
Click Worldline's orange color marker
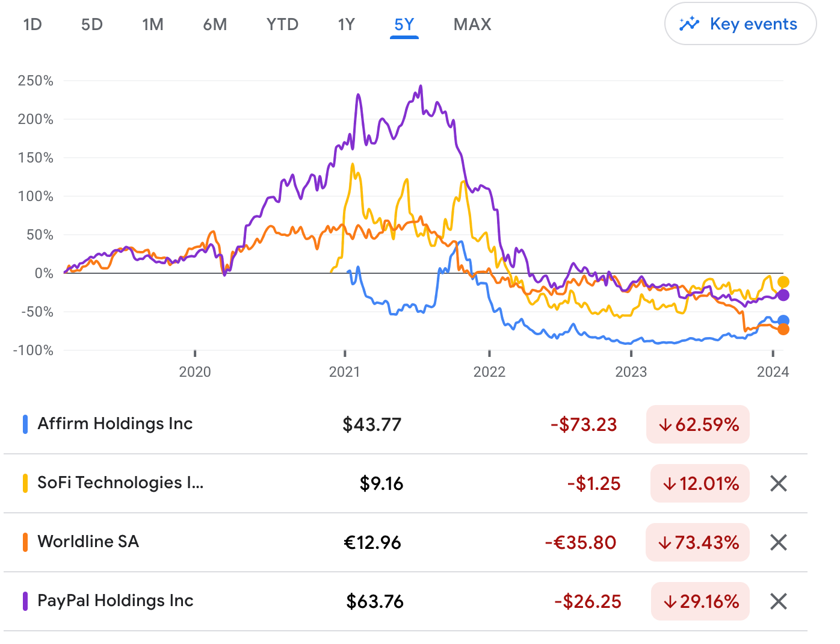click(x=25, y=542)
